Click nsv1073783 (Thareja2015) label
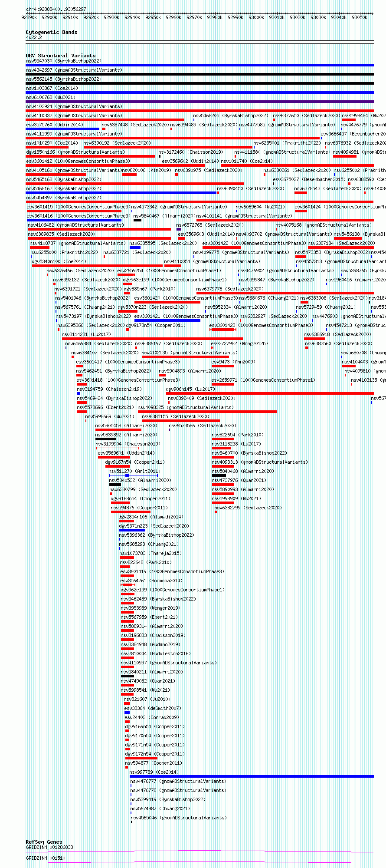This screenshot has width=386, height=868. [150, 553]
